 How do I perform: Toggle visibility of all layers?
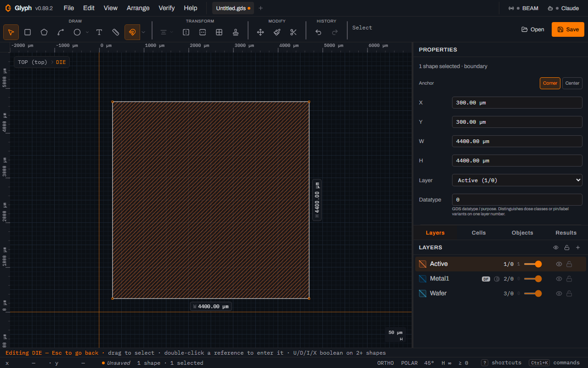tap(556, 247)
